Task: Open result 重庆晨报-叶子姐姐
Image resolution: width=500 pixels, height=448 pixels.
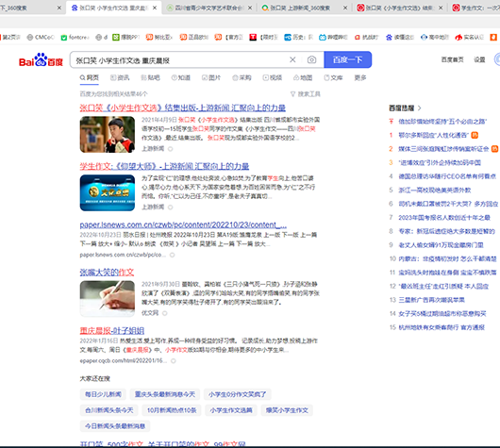Action: click(x=112, y=330)
